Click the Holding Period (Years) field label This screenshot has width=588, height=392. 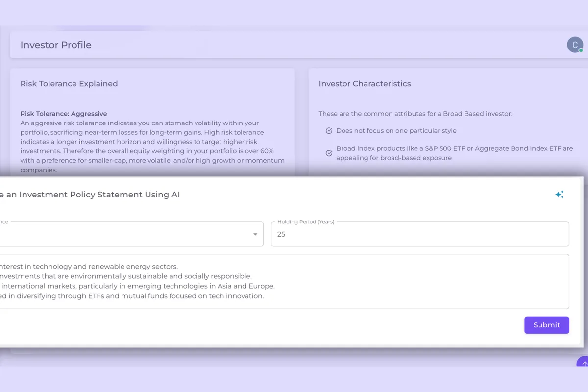(x=306, y=222)
